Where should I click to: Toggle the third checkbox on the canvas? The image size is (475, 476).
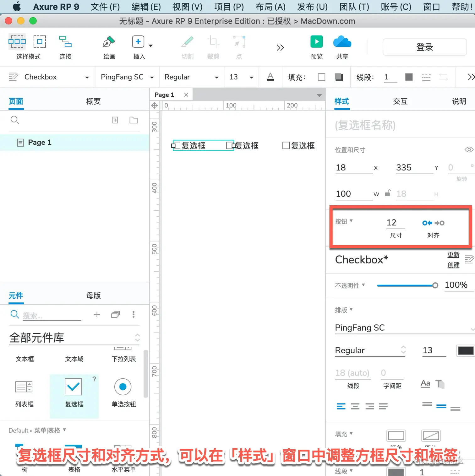coord(286,145)
